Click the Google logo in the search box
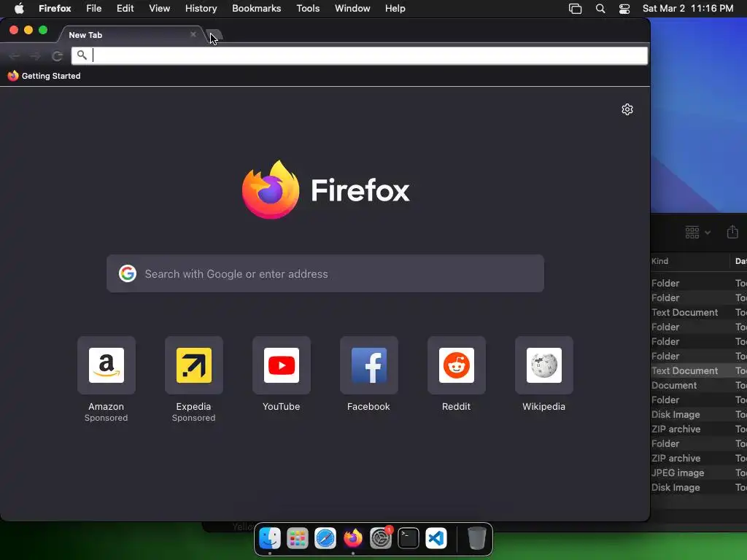The height and width of the screenshot is (560, 747). 128,273
